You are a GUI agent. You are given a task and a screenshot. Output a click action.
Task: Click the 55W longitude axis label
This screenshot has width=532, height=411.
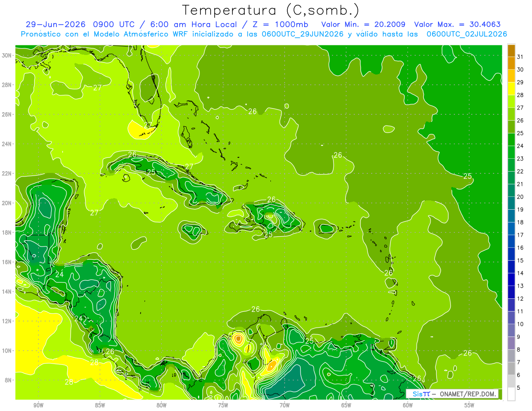tap(469, 405)
